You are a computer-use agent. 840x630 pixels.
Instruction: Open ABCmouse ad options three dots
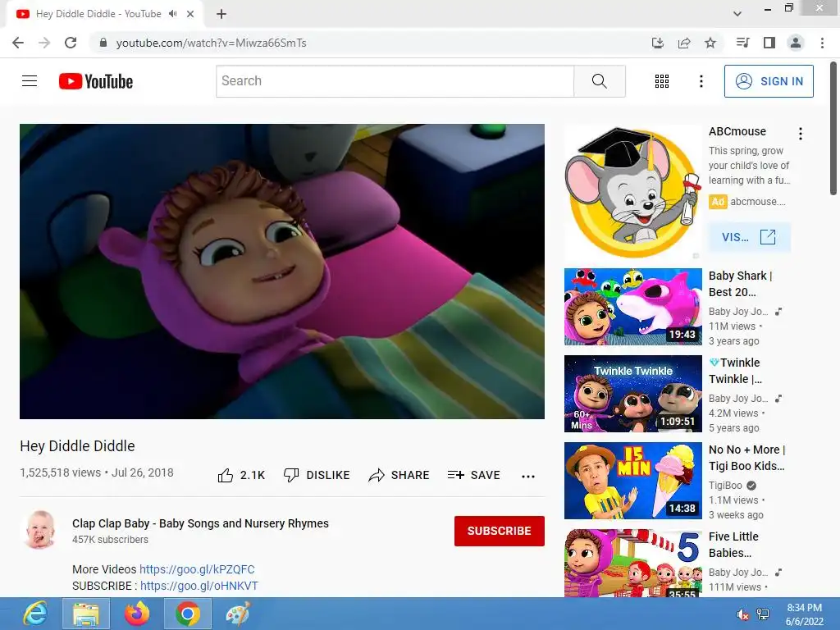(800, 134)
